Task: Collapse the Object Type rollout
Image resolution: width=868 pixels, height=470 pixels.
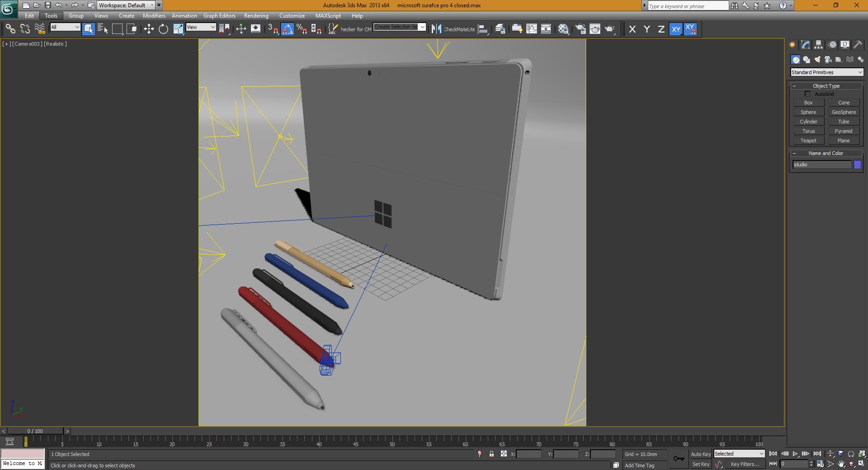Action: (x=826, y=86)
